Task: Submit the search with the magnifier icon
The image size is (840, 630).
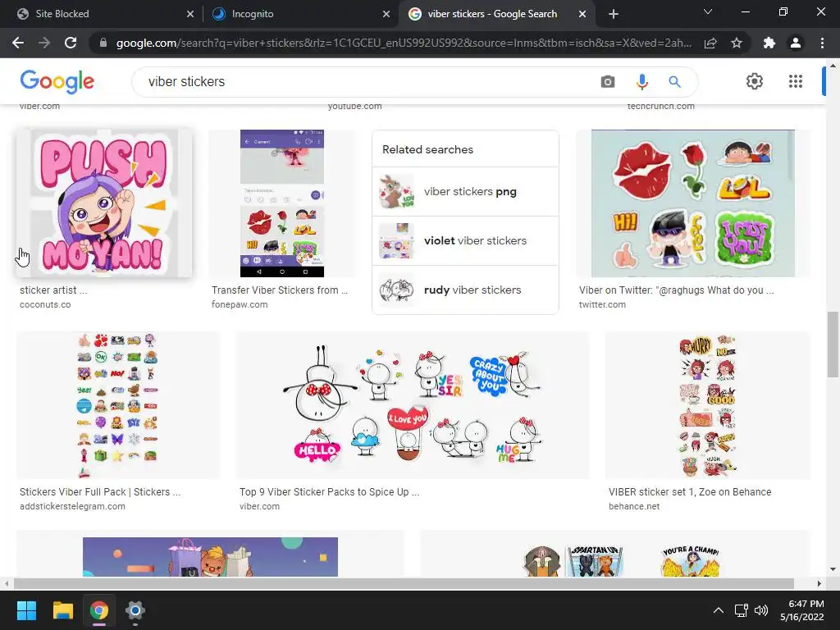Action: point(674,81)
